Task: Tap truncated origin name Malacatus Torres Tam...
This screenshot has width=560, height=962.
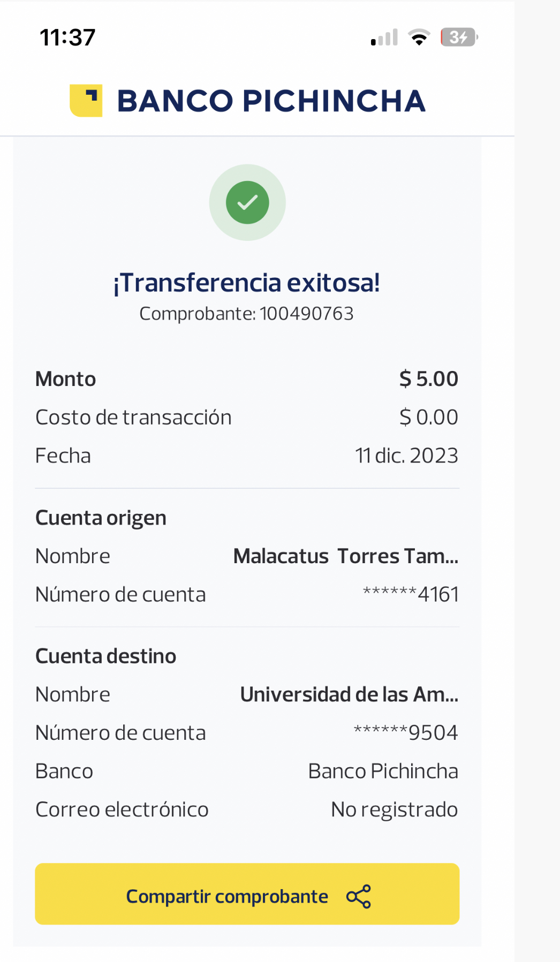Action: pyautogui.click(x=346, y=556)
